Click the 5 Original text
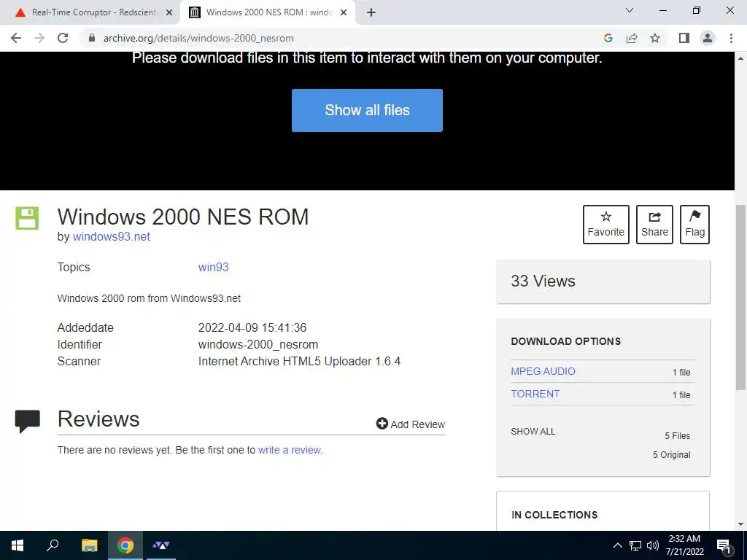Viewport: 747px width, 560px height. pos(672,455)
